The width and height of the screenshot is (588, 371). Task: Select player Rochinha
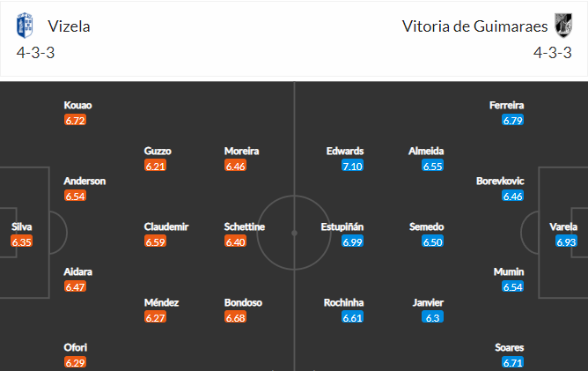click(342, 302)
